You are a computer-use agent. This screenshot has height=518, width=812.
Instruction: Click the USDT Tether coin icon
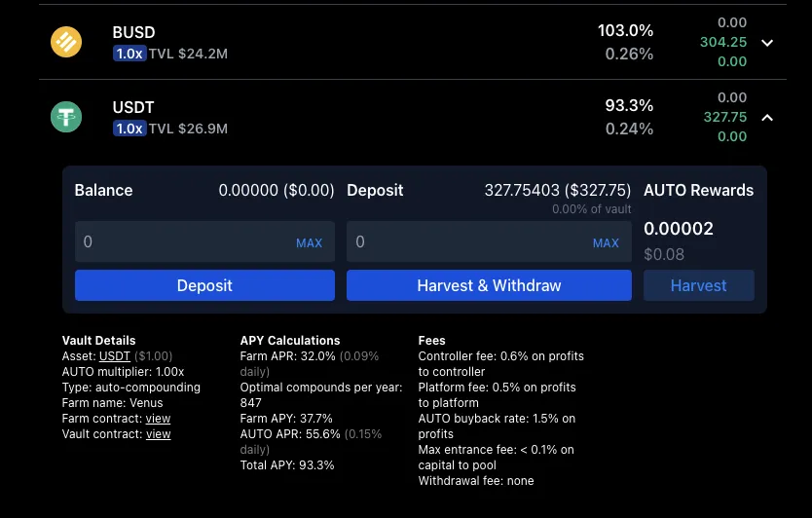click(x=66, y=117)
